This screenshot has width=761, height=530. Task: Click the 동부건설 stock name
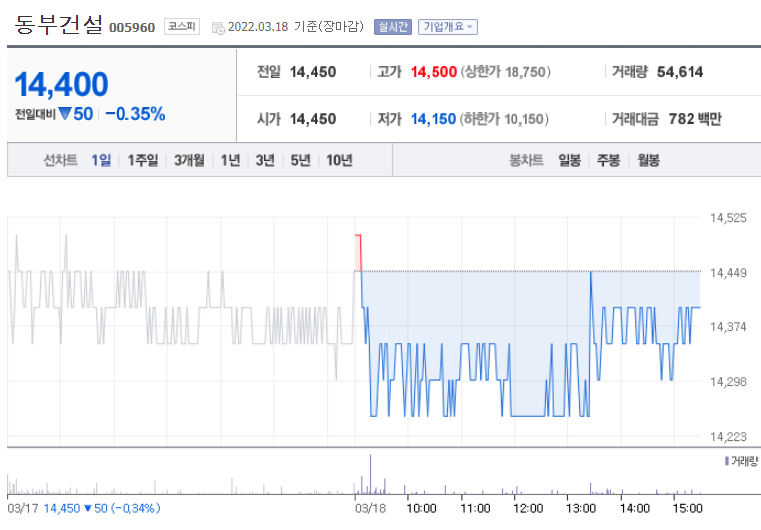coord(59,24)
